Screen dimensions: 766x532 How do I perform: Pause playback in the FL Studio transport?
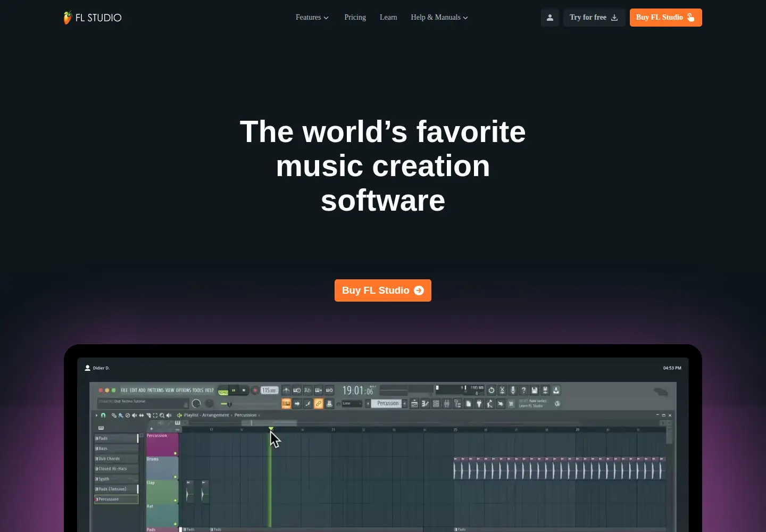(x=234, y=390)
